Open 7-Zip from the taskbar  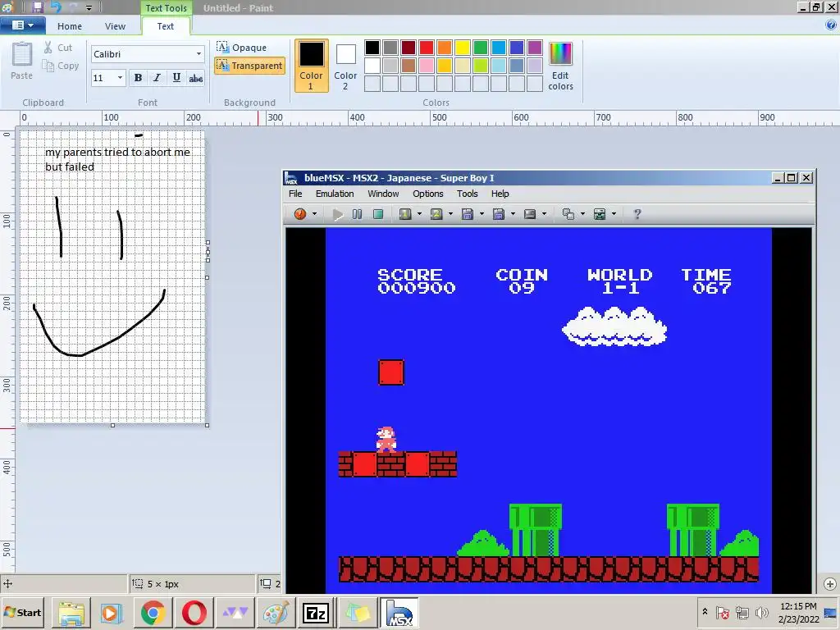pyautogui.click(x=315, y=613)
